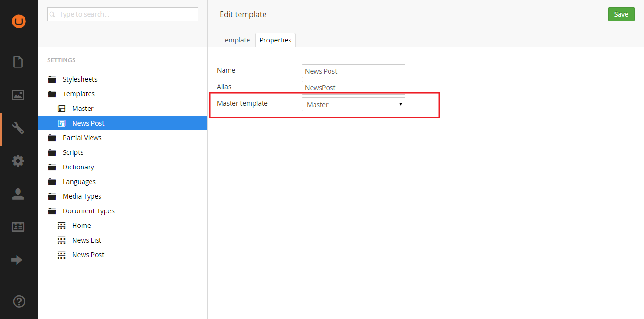644x319 pixels.
Task: Select Document Types tree node label
Action: 89,211
